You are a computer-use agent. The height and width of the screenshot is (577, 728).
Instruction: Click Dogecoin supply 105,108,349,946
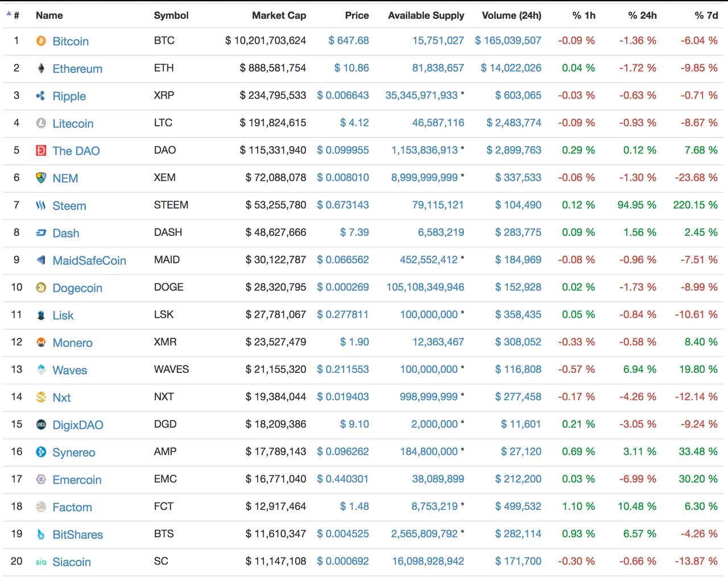[x=425, y=287]
